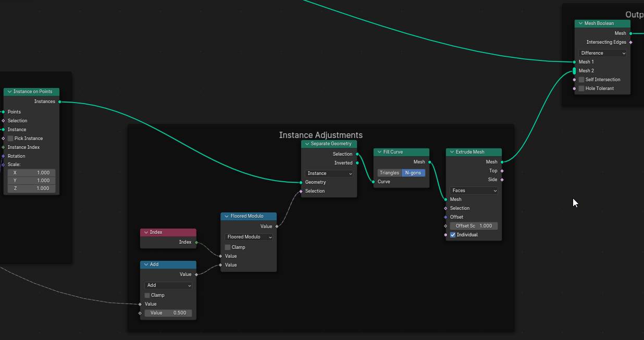
Task: Select the Instance Adjustments frame label
Action: coord(320,135)
